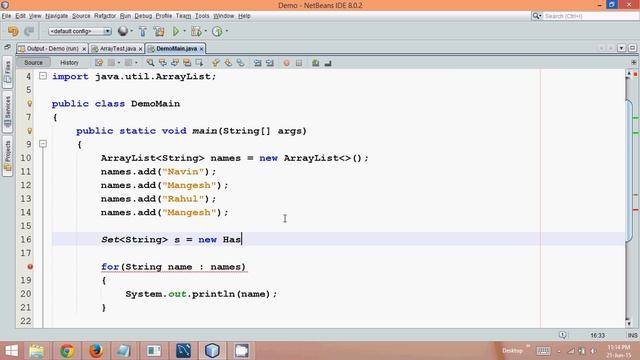Open the Debug Project dropdown arrow
640x360 pixels.
click(x=205, y=31)
